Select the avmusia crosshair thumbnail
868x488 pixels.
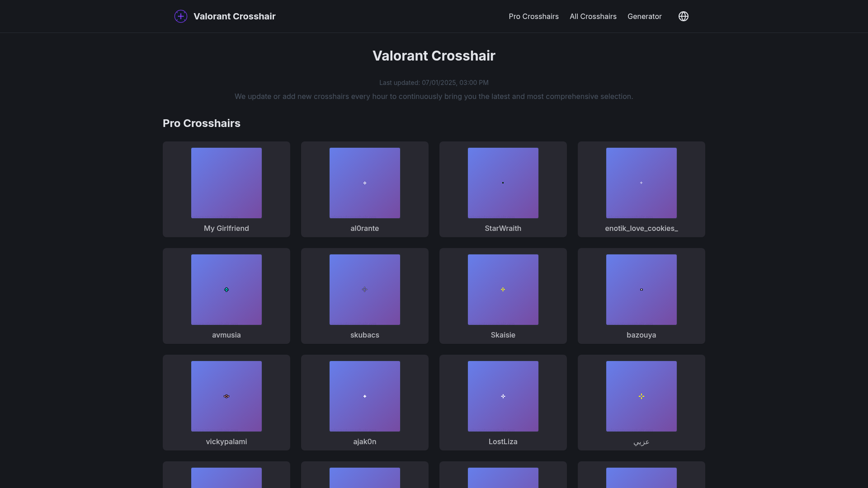pos(226,290)
